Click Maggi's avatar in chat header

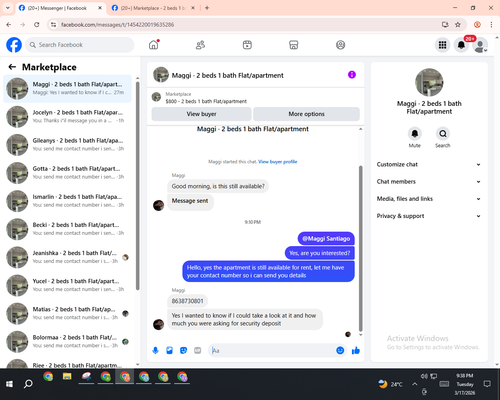point(161,75)
